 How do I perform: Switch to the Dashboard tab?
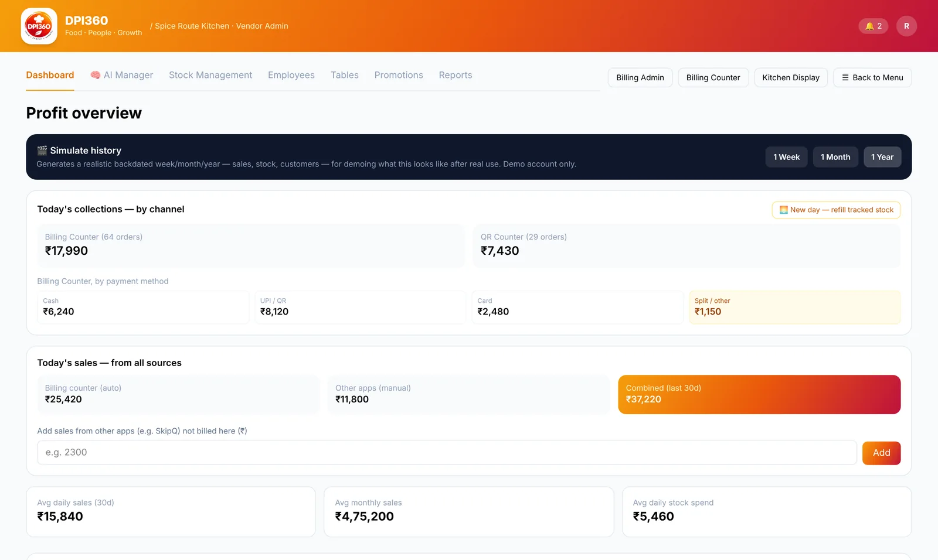pos(50,75)
